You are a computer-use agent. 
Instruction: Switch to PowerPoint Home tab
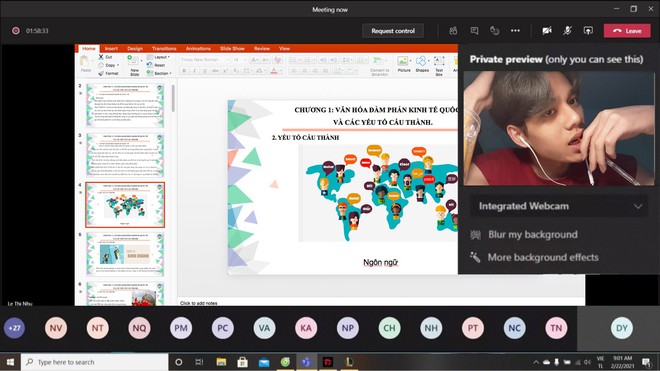click(89, 48)
